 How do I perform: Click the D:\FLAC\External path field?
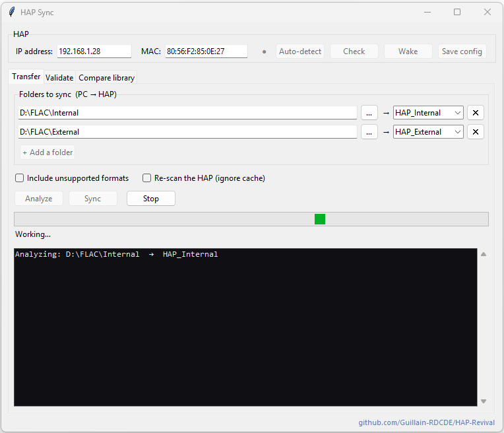coord(187,132)
